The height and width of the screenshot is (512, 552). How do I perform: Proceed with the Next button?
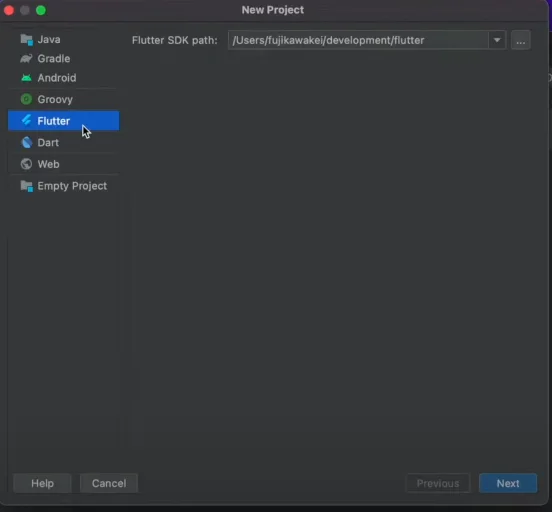point(508,483)
